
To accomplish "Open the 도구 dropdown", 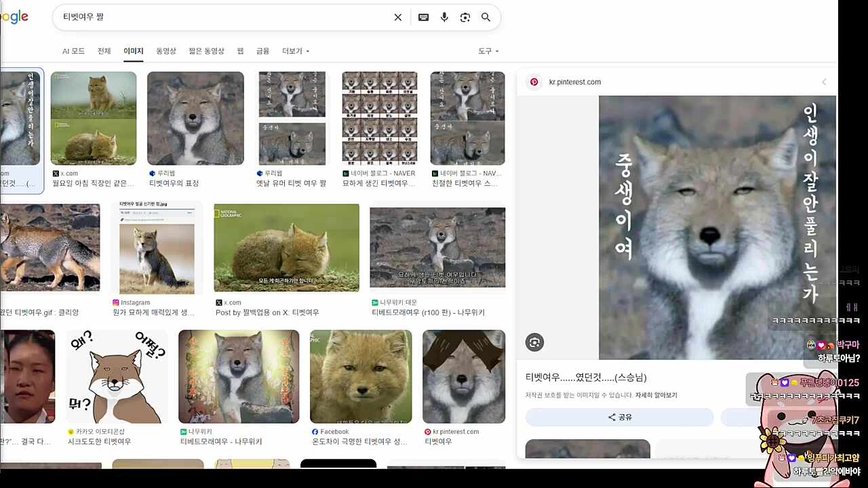I will (x=488, y=50).
